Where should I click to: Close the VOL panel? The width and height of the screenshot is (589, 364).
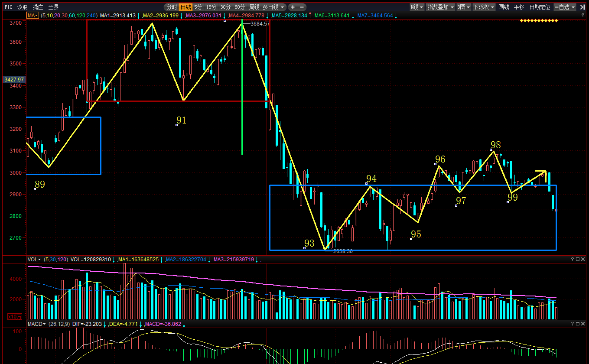coord(583,259)
